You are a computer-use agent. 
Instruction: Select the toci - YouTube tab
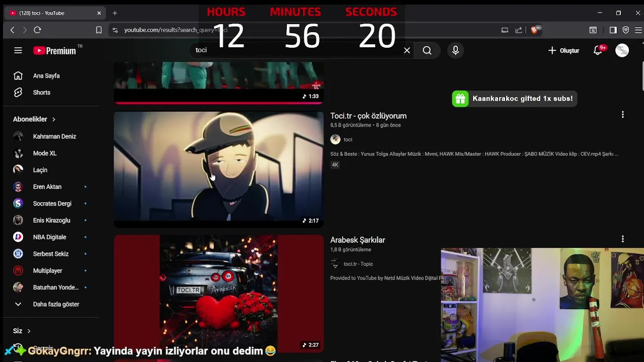(x=54, y=13)
